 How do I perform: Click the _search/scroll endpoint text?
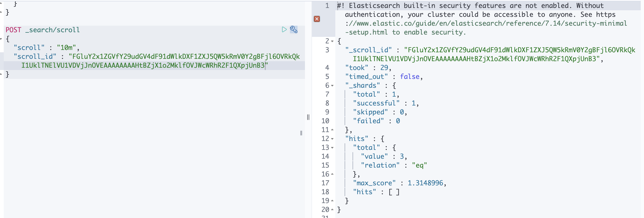click(x=53, y=30)
